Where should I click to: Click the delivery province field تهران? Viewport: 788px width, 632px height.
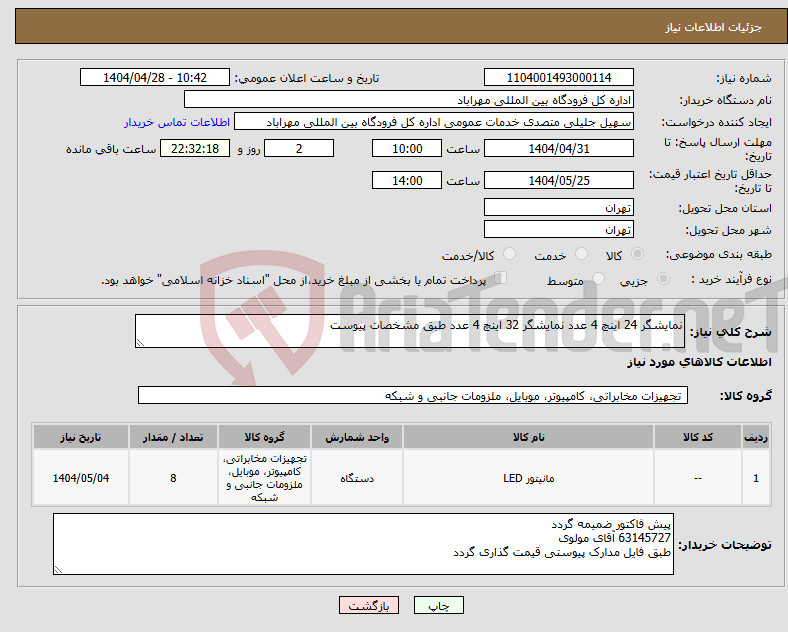[558, 207]
